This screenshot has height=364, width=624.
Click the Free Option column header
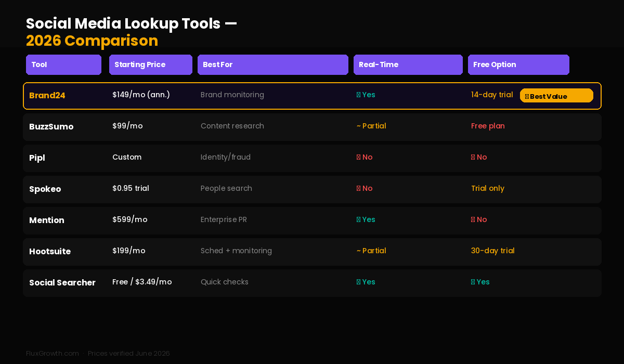click(x=518, y=64)
